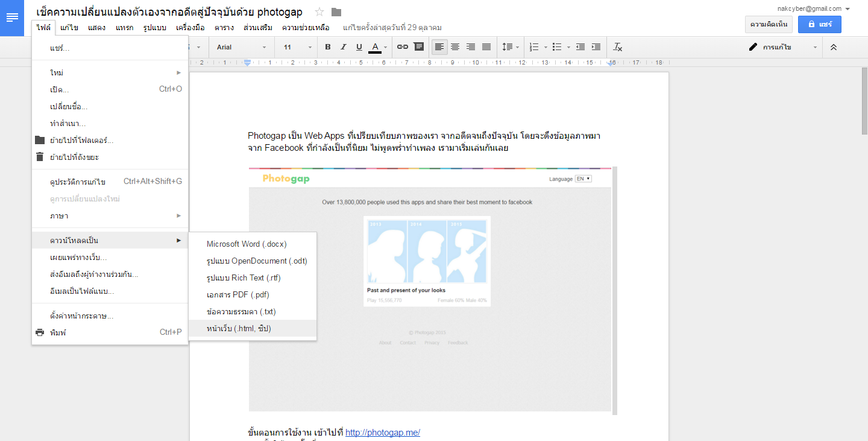Click the increase indent icon

click(596, 47)
